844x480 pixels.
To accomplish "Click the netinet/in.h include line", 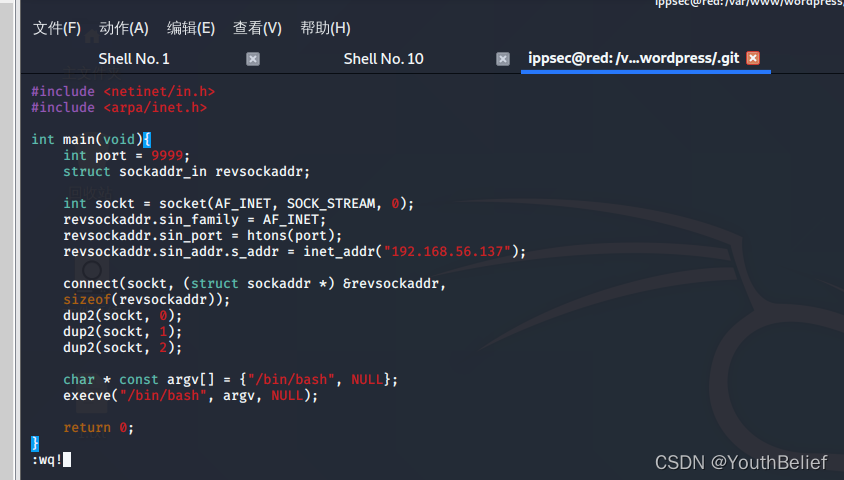I will point(123,91).
